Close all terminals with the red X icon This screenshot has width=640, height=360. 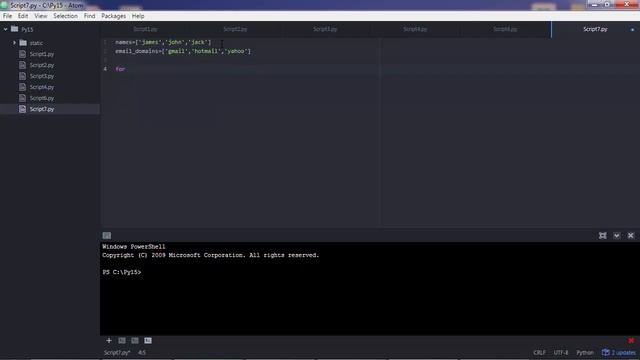click(x=631, y=340)
